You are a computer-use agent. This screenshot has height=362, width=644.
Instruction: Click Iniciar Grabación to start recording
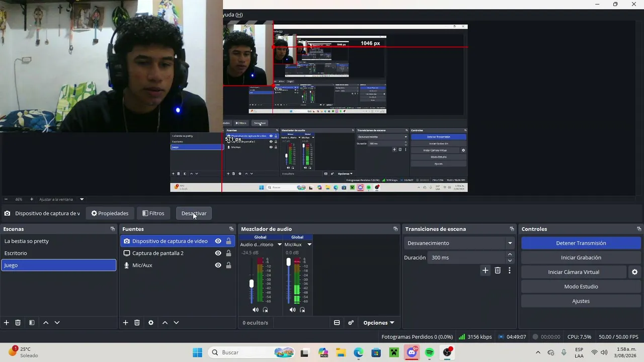[x=581, y=258]
